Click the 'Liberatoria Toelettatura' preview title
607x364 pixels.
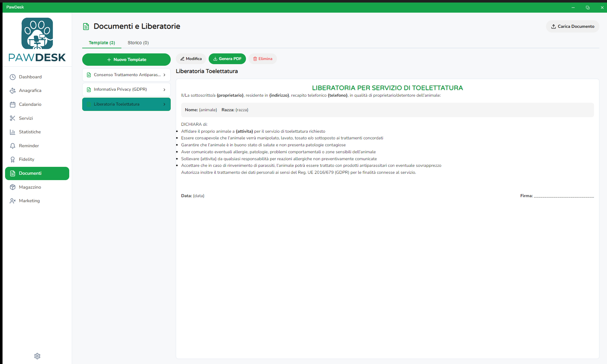pyautogui.click(x=207, y=71)
